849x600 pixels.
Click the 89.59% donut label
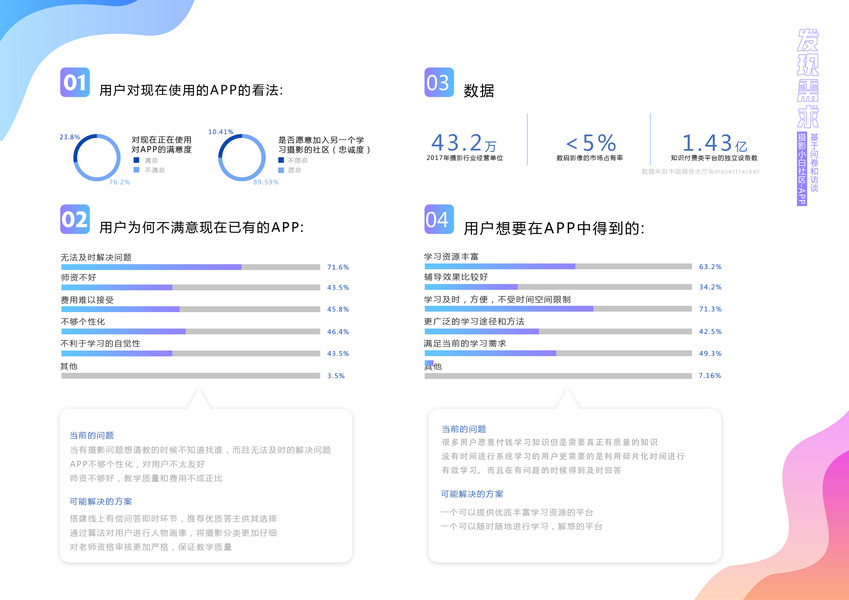pyautogui.click(x=266, y=182)
